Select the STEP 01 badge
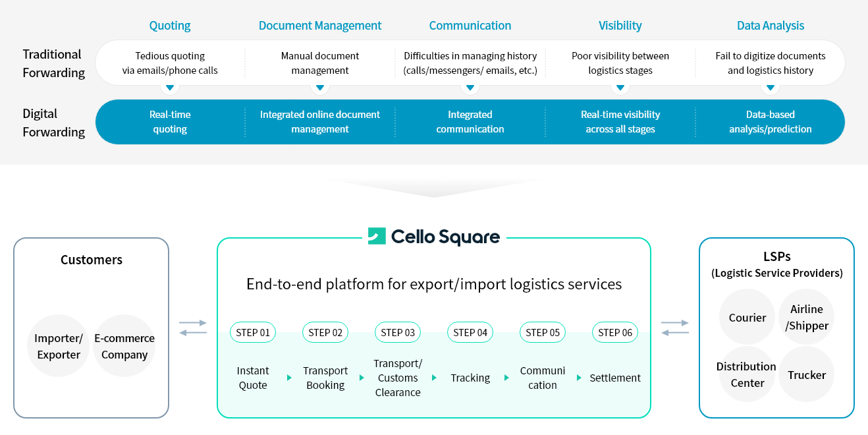Image resolution: width=868 pixels, height=435 pixels. (x=253, y=333)
